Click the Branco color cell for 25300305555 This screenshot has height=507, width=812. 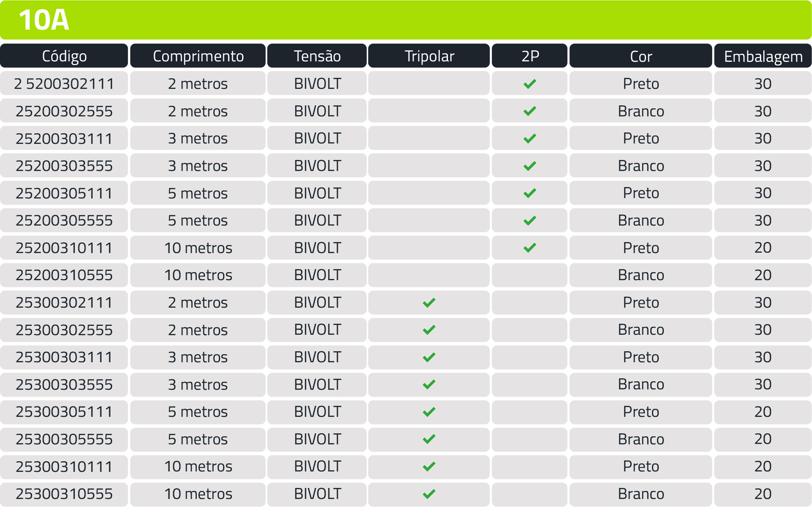641,439
